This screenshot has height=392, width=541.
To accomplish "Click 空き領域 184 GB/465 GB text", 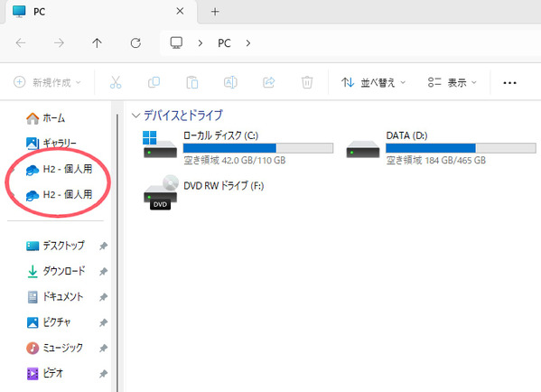I will [436, 161].
